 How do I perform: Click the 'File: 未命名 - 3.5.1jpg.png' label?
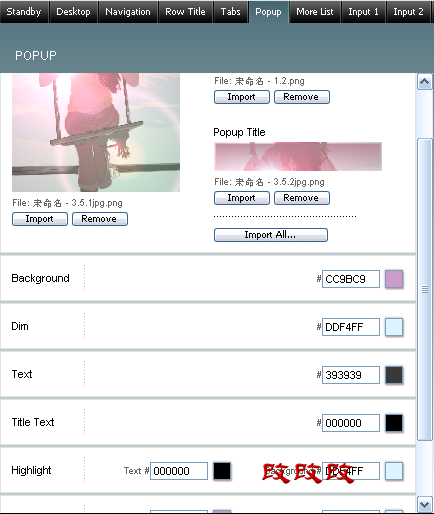(67, 203)
